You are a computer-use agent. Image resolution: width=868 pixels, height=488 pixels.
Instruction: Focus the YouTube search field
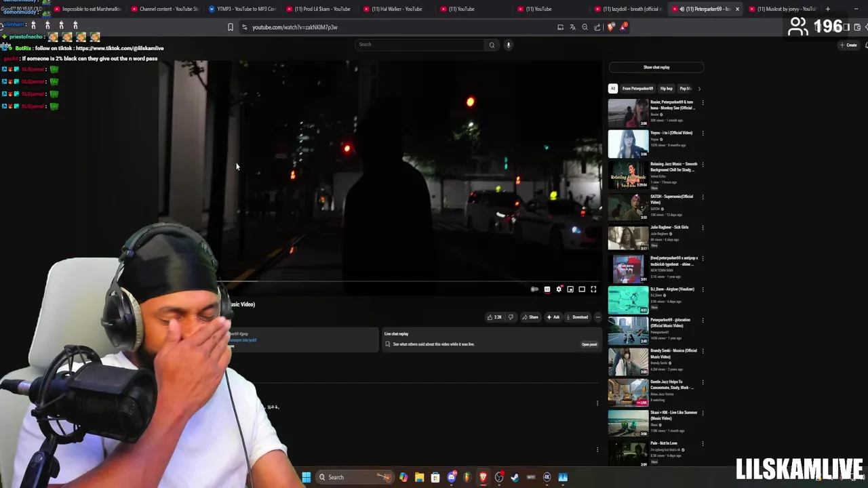(420, 45)
